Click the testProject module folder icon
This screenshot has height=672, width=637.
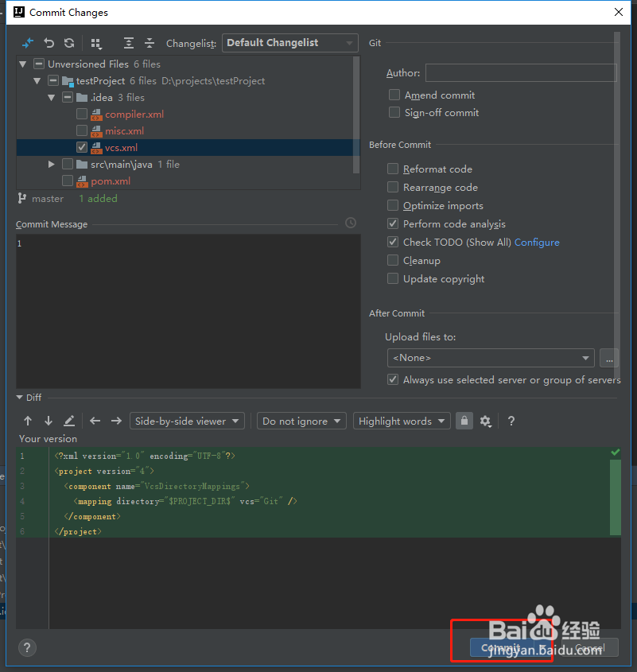pyautogui.click(x=68, y=81)
